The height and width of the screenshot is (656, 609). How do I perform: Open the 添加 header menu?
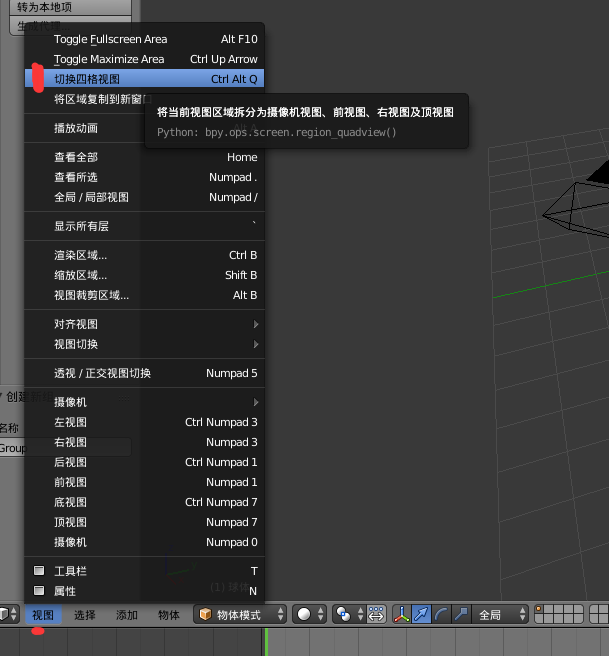coord(127,615)
